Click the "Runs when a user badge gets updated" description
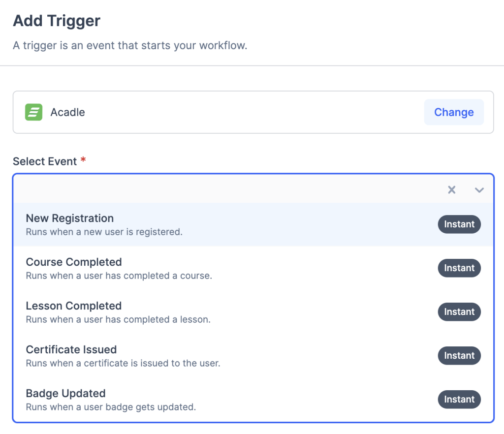Screen dimensions: 504x434 pyautogui.click(x=111, y=407)
